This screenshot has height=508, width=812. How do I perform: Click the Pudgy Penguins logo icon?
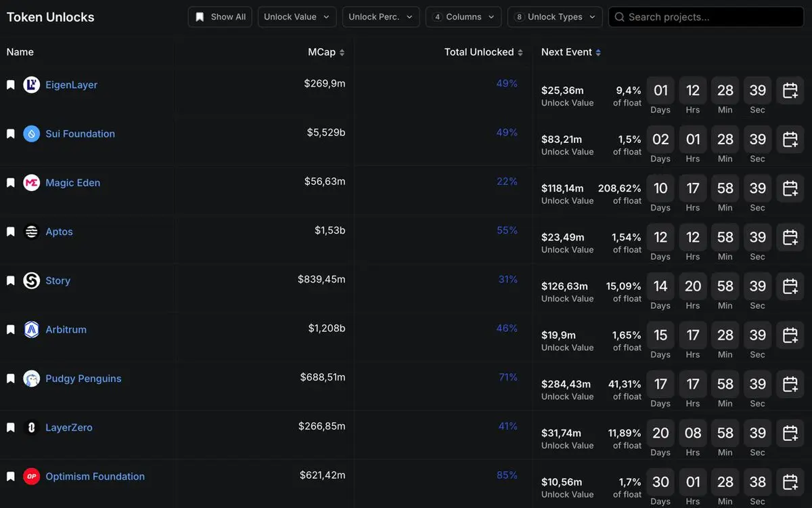click(32, 379)
